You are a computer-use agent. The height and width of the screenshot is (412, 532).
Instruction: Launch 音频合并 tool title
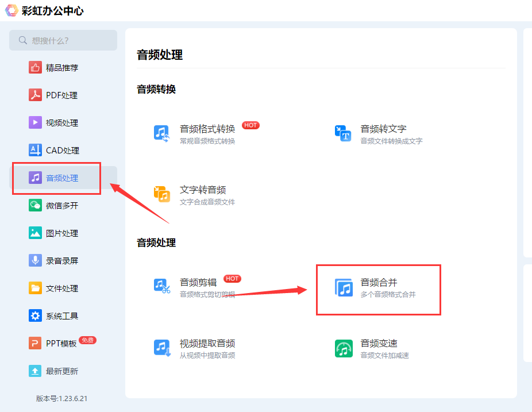tap(379, 282)
